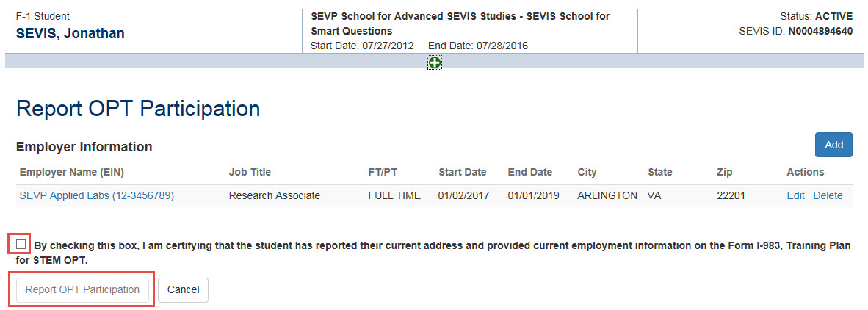This screenshot has width=868, height=310.
Task: Select the Start Date column header
Action: coord(462,172)
